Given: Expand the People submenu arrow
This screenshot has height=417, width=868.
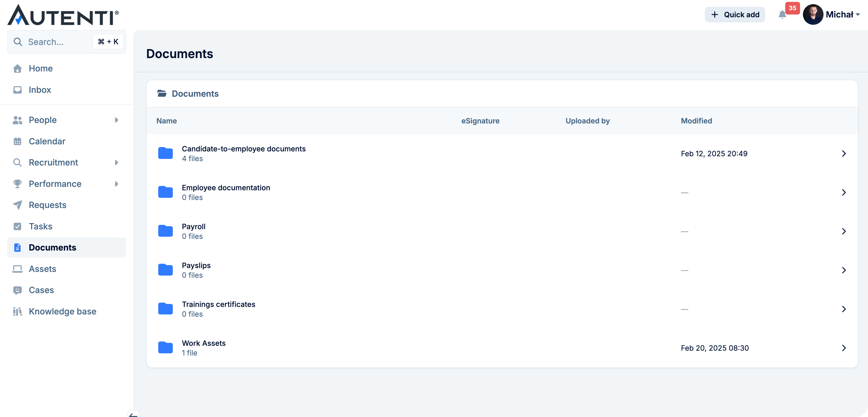Looking at the screenshot, I should point(117,120).
